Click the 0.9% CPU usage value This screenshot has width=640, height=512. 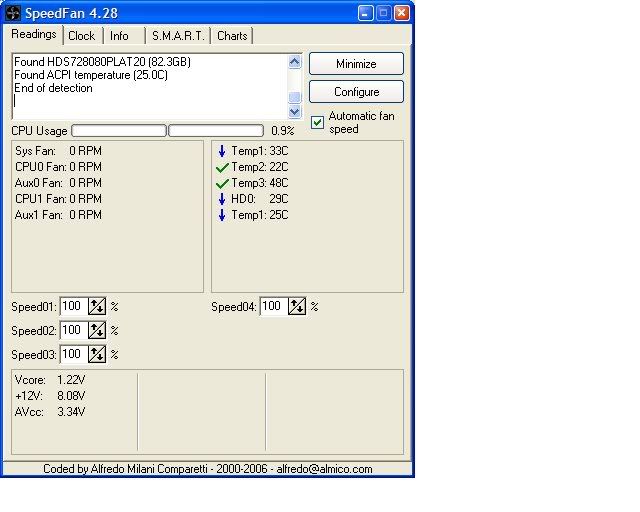[x=282, y=131]
